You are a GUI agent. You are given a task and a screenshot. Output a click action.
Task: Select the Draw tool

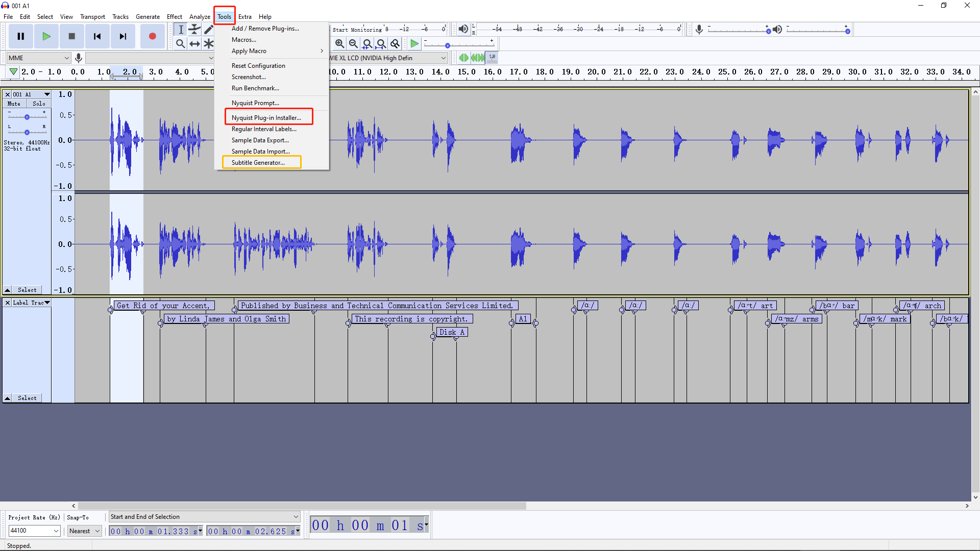[x=209, y=30]
